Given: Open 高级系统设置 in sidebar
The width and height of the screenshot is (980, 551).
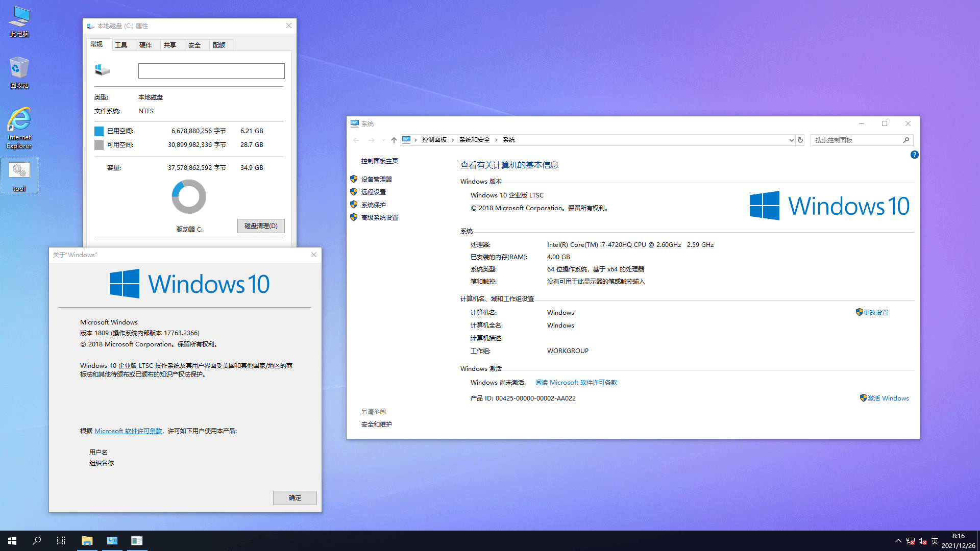Looking at the screenshot, I should pyautogui.click(x=379, y=217).
